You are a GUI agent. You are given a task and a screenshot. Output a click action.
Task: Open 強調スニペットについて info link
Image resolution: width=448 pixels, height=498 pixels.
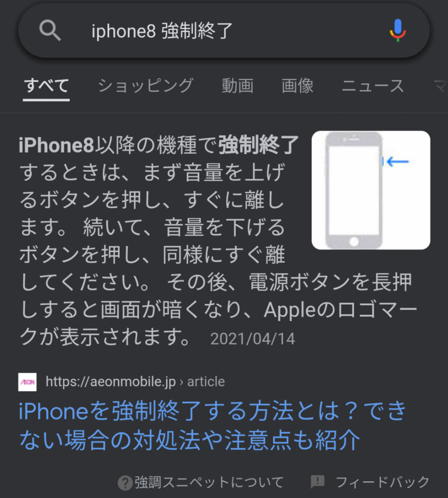(x=209, y=482)
